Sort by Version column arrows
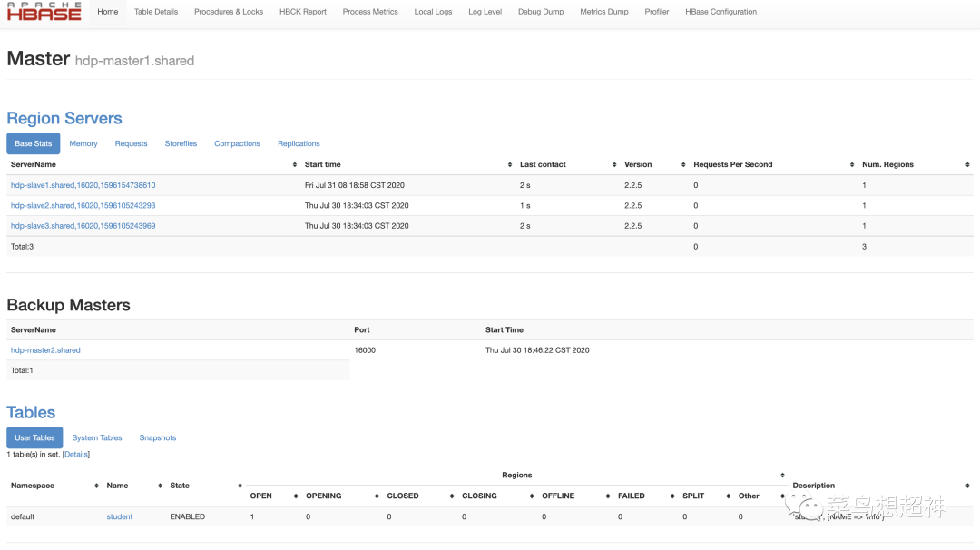980x550 pixels. coord(683,165)
